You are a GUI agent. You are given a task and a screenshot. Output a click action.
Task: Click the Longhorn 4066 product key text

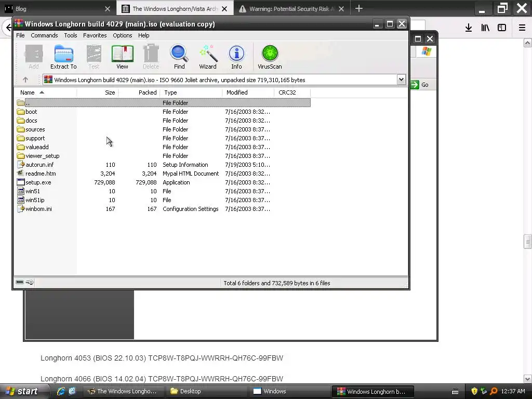[216, 379]
